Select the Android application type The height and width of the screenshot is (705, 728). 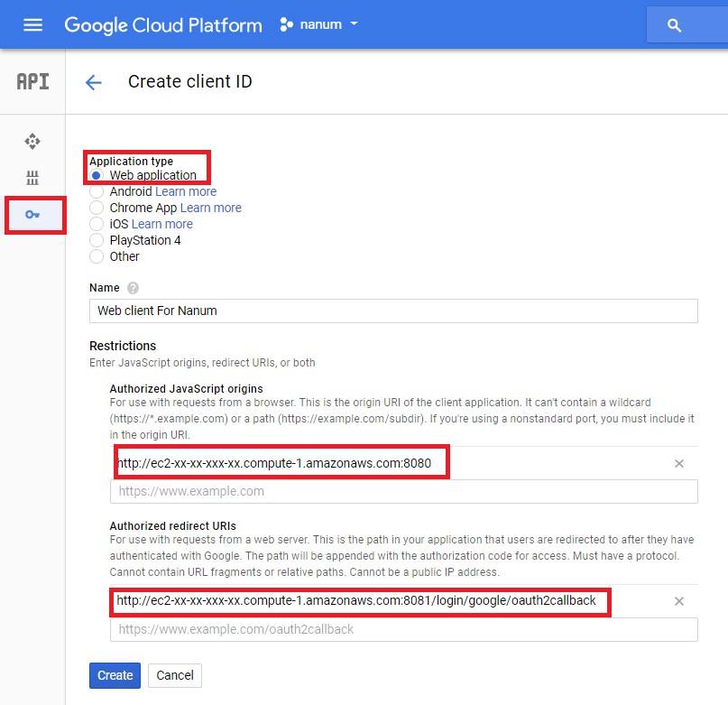pyautogui.click(x=97, y=191)
